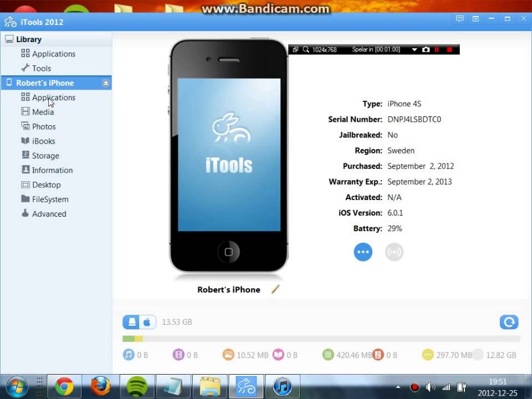The image size is (532, 399).
Task: Click the blue more-details ellipsis button
Action: pos(363,252)
